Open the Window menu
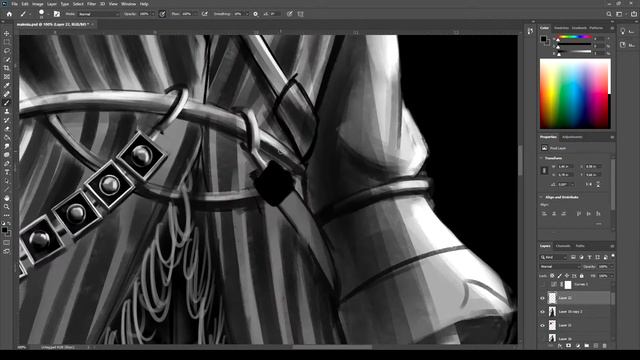Screen dimensions: 640x360 pos(128,4)
